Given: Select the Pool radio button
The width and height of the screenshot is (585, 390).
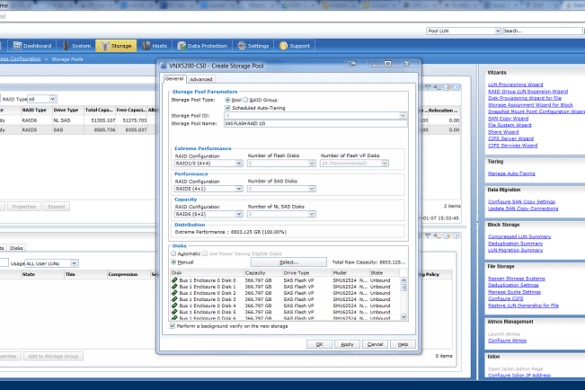Looking at the screenshot, I should 228,100.
